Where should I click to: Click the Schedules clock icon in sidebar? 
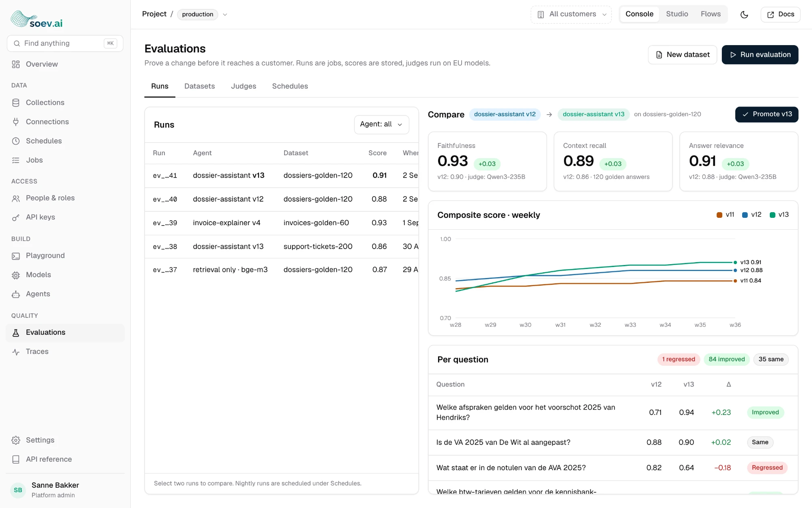tap(16, 141)
